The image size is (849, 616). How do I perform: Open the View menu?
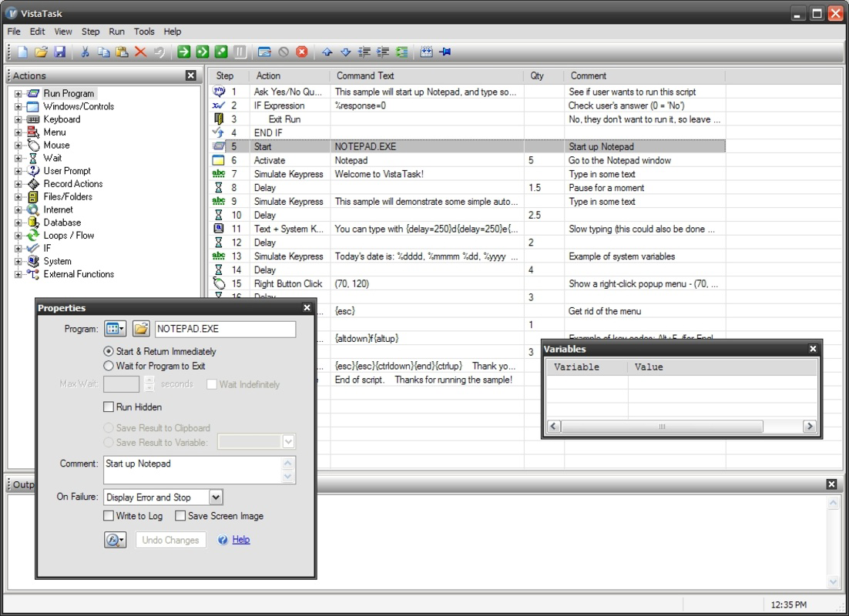pyautogui.click(x=63, y=32)
